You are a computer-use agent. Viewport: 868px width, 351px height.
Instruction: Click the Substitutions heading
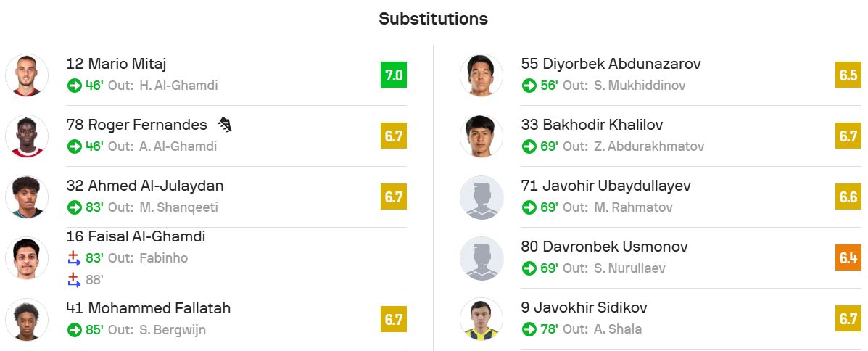tap(433, 19)
